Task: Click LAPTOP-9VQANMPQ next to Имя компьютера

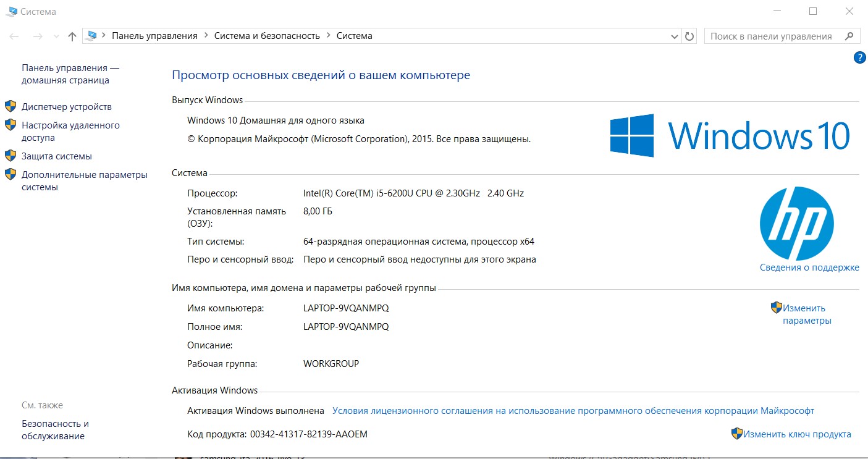Action: (346, 308)
